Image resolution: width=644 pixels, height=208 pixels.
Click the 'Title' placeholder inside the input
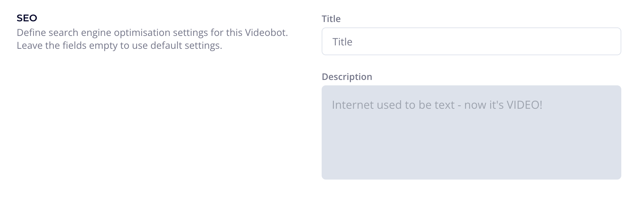coord(342,42)
